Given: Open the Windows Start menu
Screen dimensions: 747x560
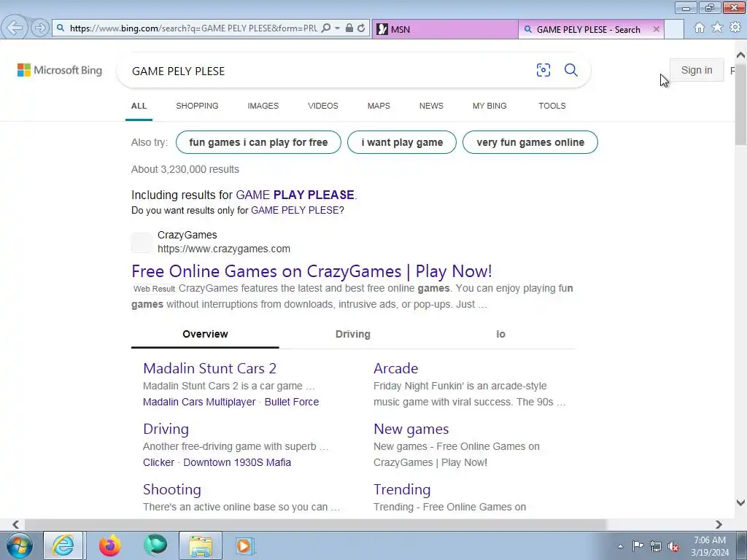Looking at the screenshot, I should click(x=20, y=545).
